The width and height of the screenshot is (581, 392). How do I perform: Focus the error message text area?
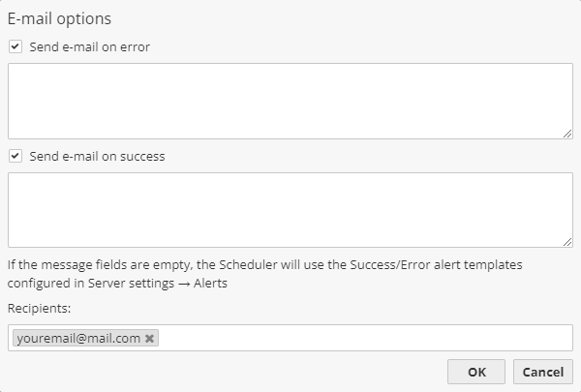coord(290,101)
